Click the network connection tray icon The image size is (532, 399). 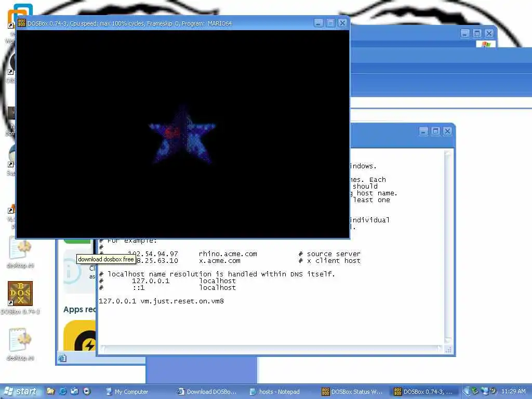click(x=485, y=391)
